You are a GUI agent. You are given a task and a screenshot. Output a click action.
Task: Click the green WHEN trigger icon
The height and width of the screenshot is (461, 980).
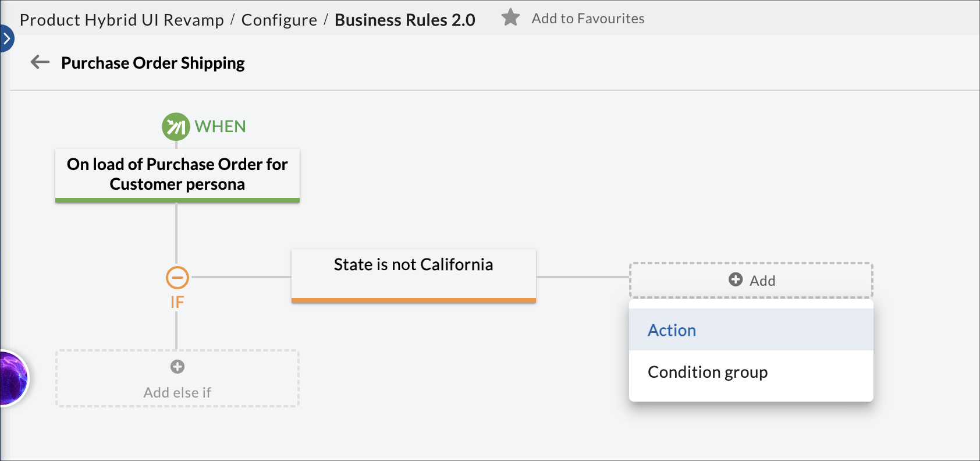[176, 126]
